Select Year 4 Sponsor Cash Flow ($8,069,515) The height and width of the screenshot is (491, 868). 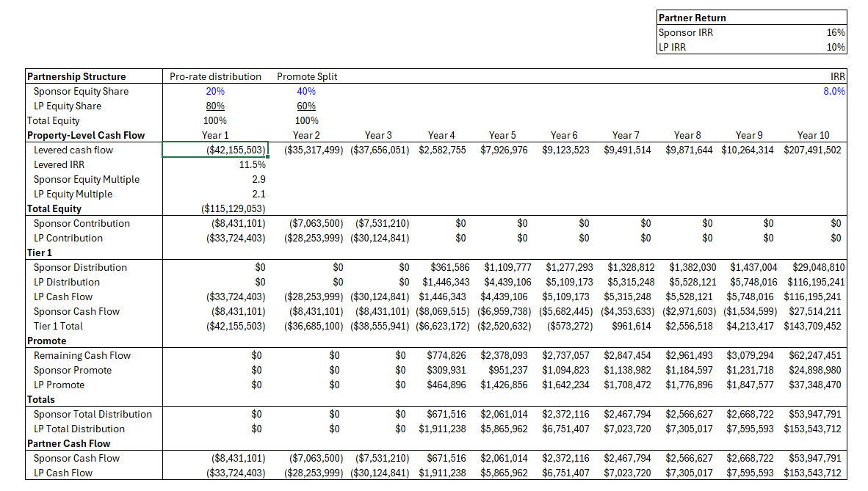(x=442, y=312)
